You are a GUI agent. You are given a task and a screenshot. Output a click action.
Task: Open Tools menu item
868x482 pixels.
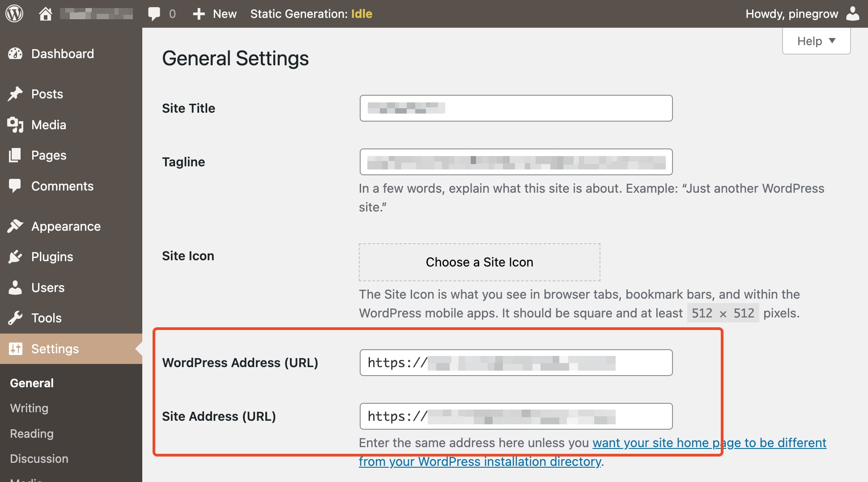pyautogui.click(x=71, y=318)
